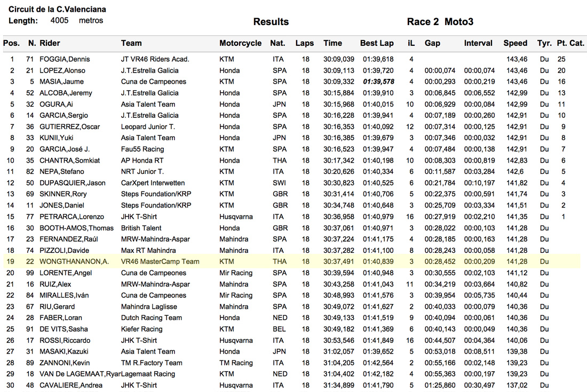Image resolution: width=587 pixels, height=392 pixels.
Task: Select the Motorcycle column header
Action: pyautogui.click(x=240, y=43)
